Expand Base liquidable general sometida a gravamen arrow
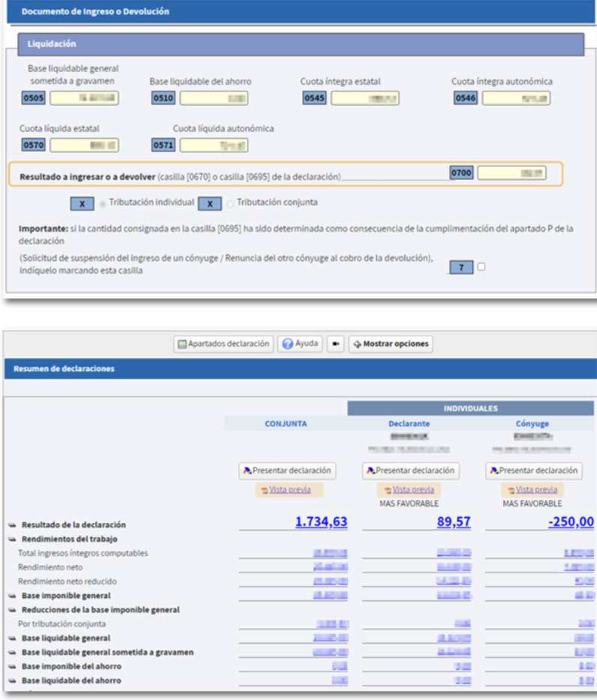The width and height of the screenshot is (597, 700). [x=12, y=653]
